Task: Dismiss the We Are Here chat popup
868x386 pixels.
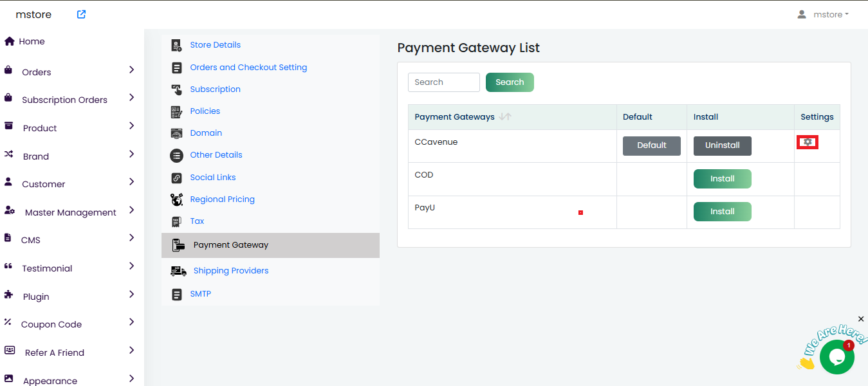Action: (861, 319)
